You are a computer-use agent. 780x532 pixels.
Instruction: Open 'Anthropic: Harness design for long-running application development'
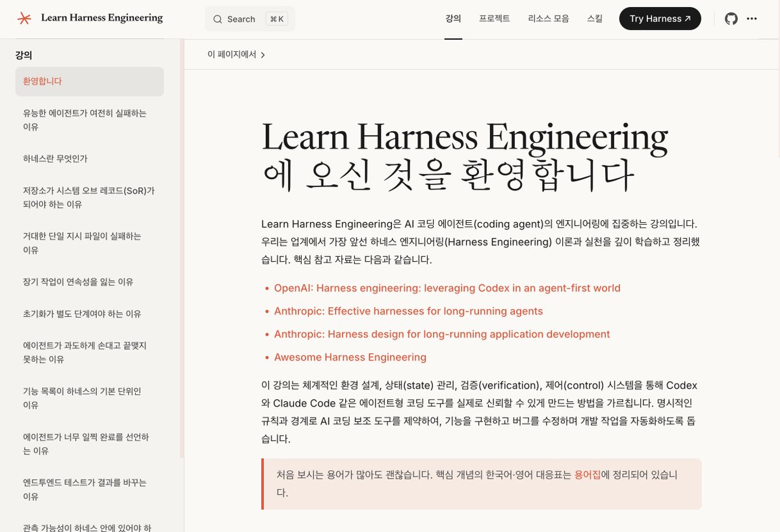(x=442, y=334)
